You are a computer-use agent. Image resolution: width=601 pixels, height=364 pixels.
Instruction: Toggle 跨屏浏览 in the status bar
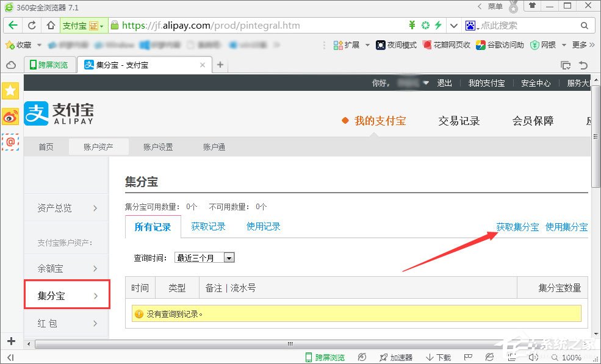click(x=325, y=358)
